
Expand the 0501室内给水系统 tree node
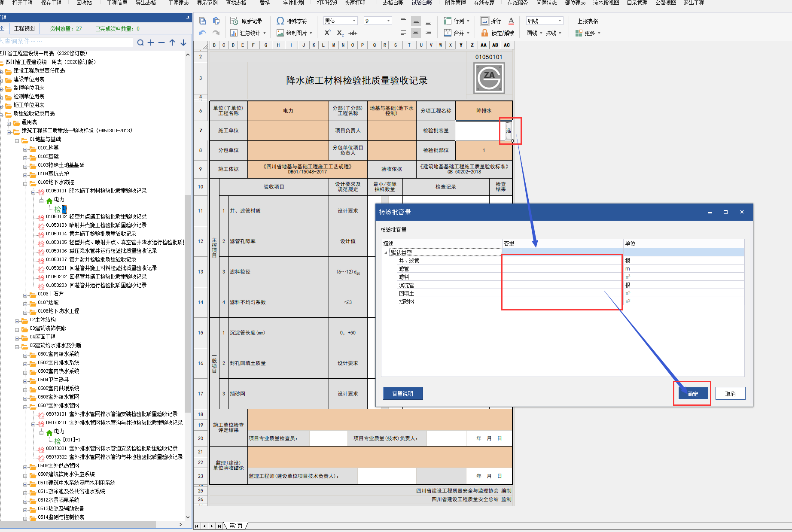coord(25,356)
